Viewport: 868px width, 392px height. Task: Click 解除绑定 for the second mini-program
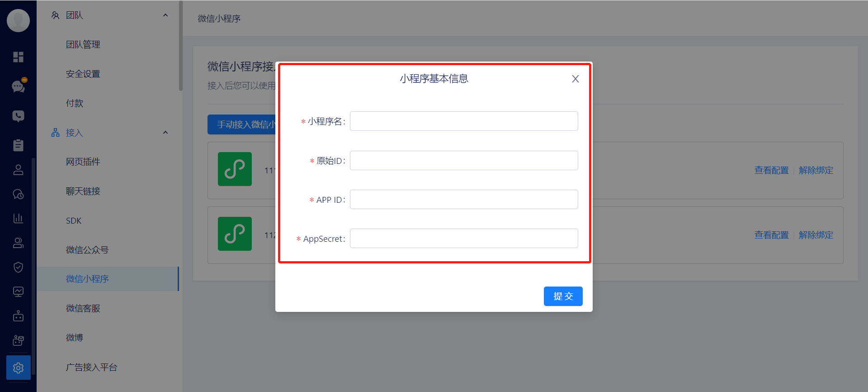[x=816, y=235]
